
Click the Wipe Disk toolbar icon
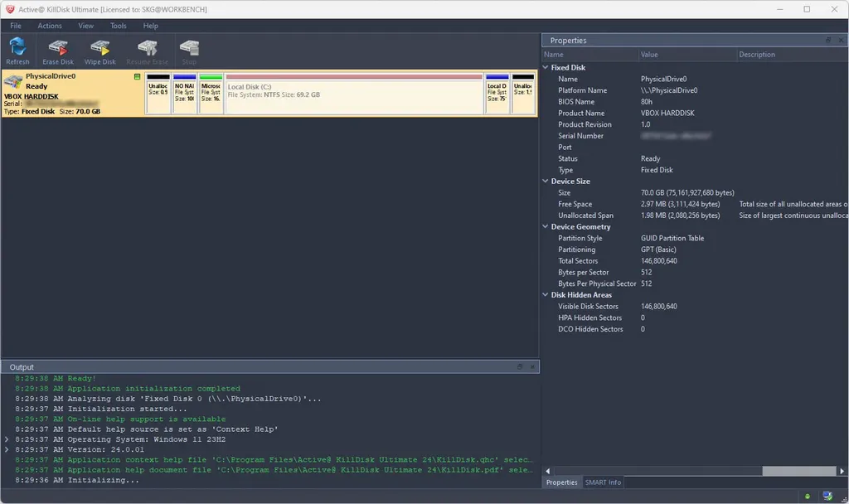100,51
